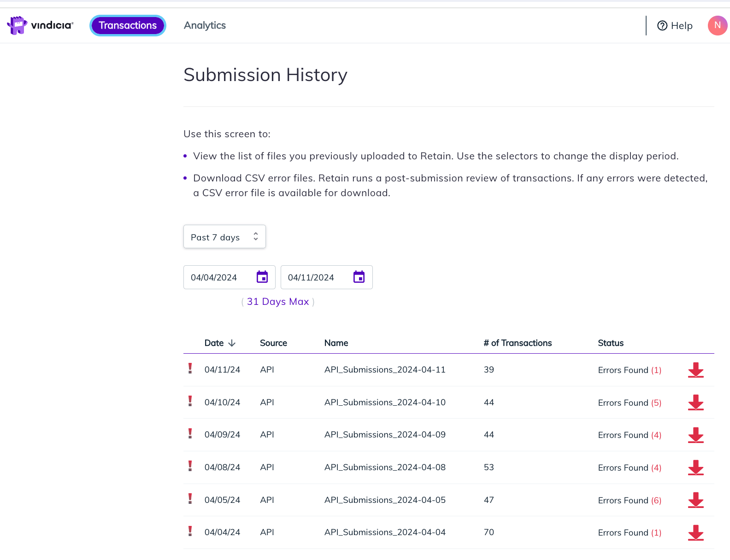The height and width of the screenshot is (560, 730).
Task: Click Errors Found (1) status for 04/11/24
Action: [x=630, y=370]
